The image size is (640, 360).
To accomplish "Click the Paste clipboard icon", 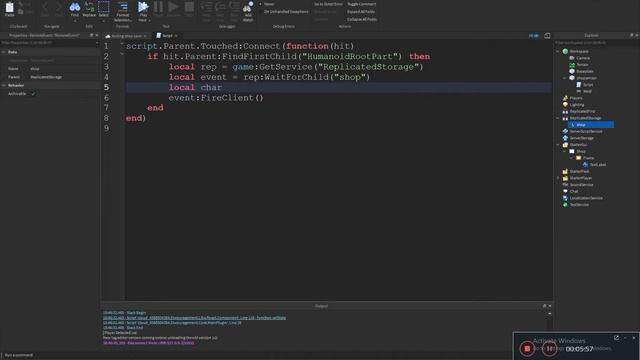I will point(9,7).
